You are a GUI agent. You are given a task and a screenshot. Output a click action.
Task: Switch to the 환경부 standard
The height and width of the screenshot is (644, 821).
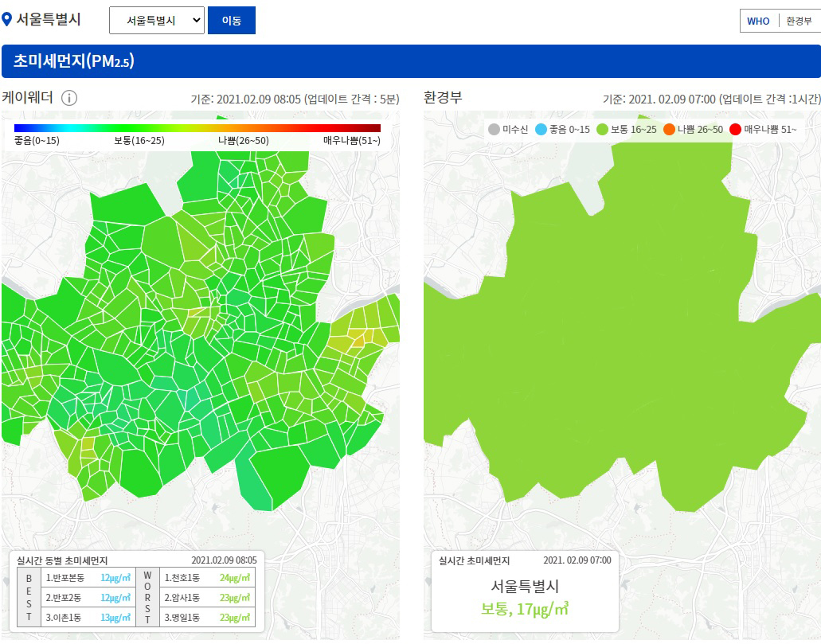tap(799, 21)
